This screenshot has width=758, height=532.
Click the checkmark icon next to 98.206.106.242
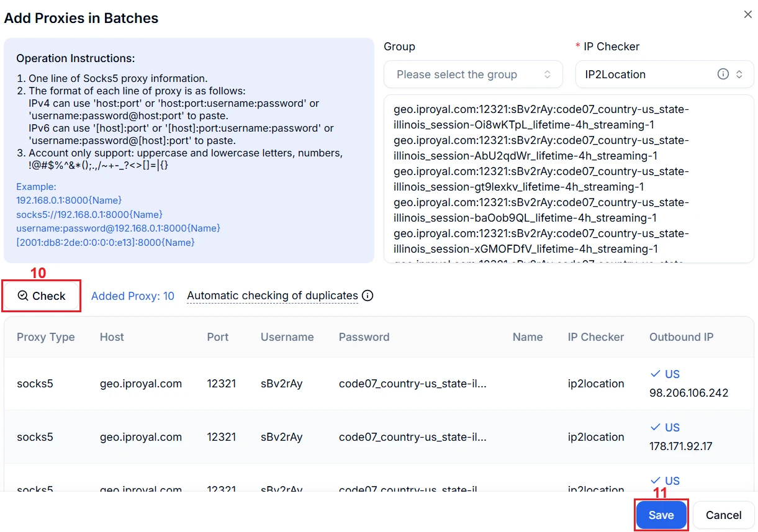pos(655,374)
